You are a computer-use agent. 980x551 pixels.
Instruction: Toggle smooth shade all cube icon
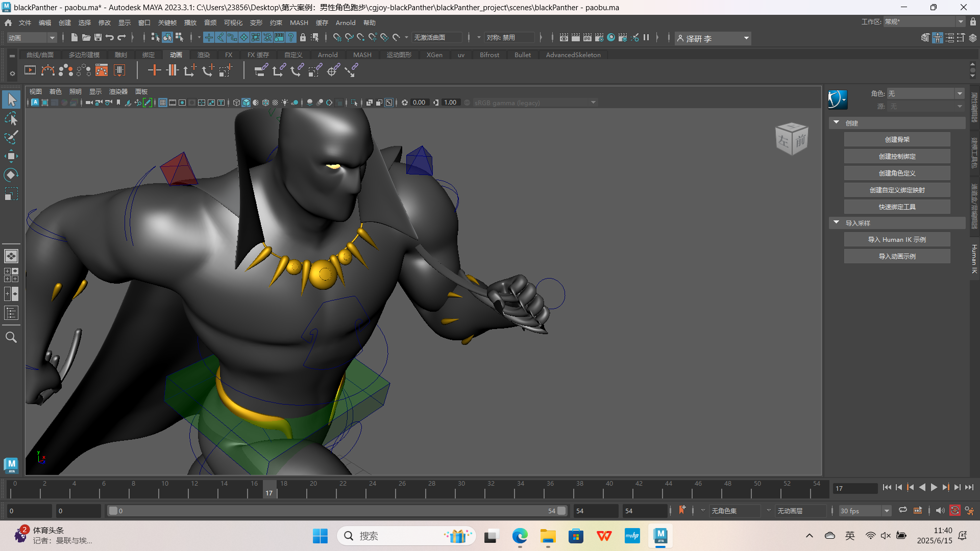click(246, 103)
